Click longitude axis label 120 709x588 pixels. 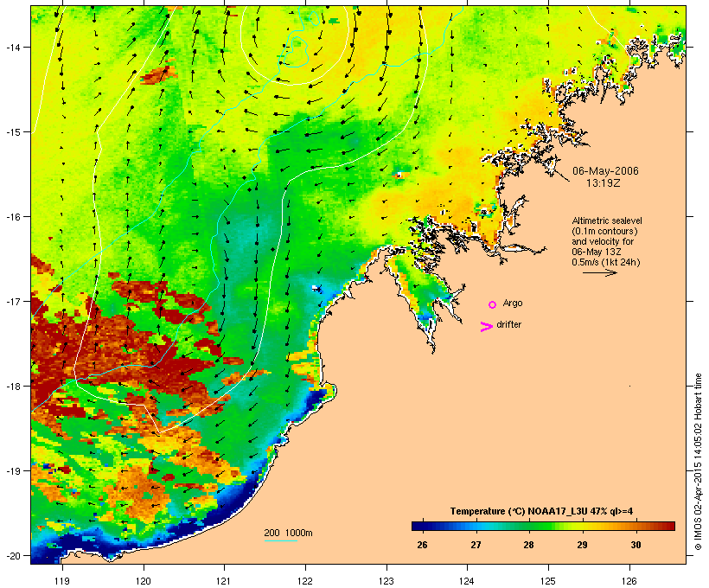pos(144,581)
